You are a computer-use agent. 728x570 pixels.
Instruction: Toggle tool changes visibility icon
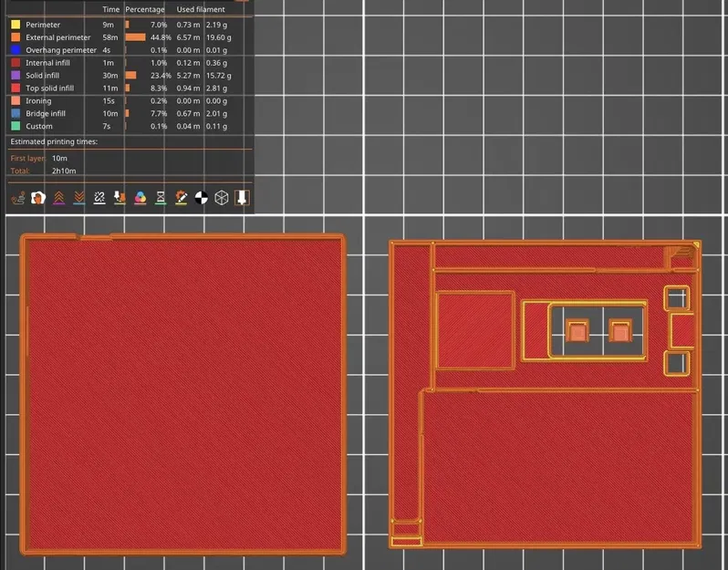pos(120,198)
